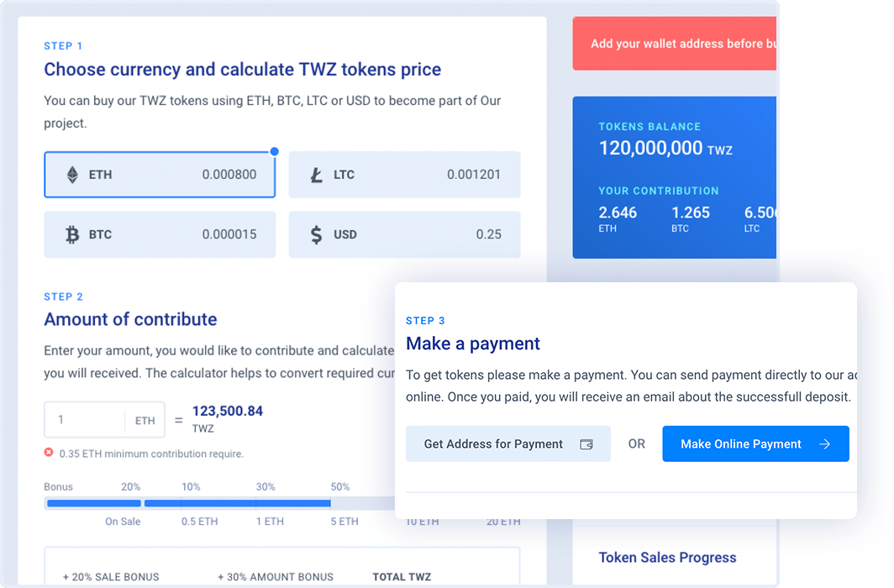Click the dollar sign USD icon
894x588 pixels.
pyautogui.click(x=316, y=234)
